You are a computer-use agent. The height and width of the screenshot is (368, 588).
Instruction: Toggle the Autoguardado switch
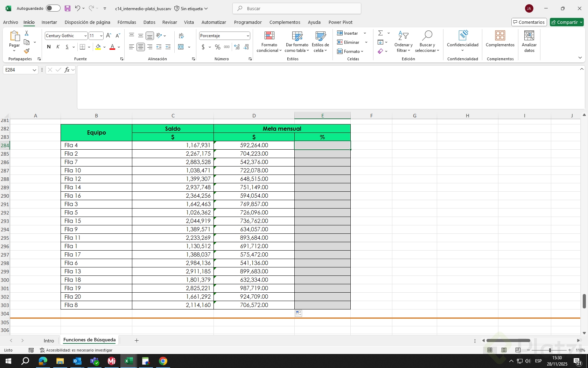(x=53, y=8)
